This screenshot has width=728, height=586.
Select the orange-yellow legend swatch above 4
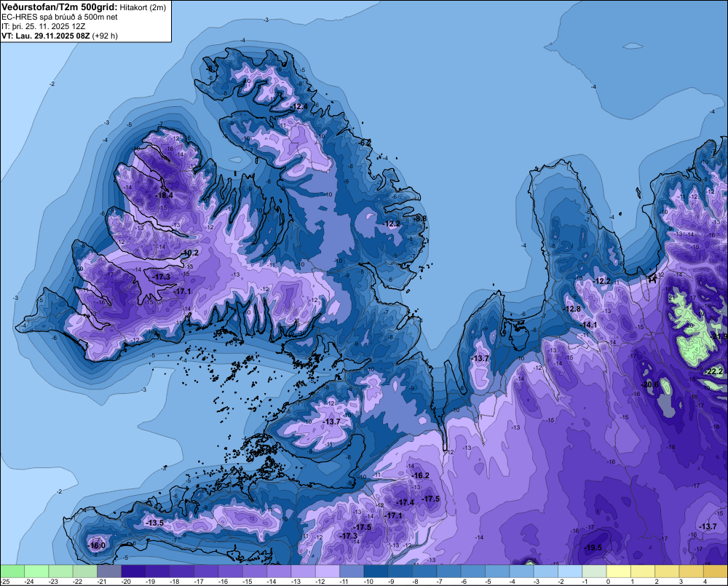pos(716,571)
